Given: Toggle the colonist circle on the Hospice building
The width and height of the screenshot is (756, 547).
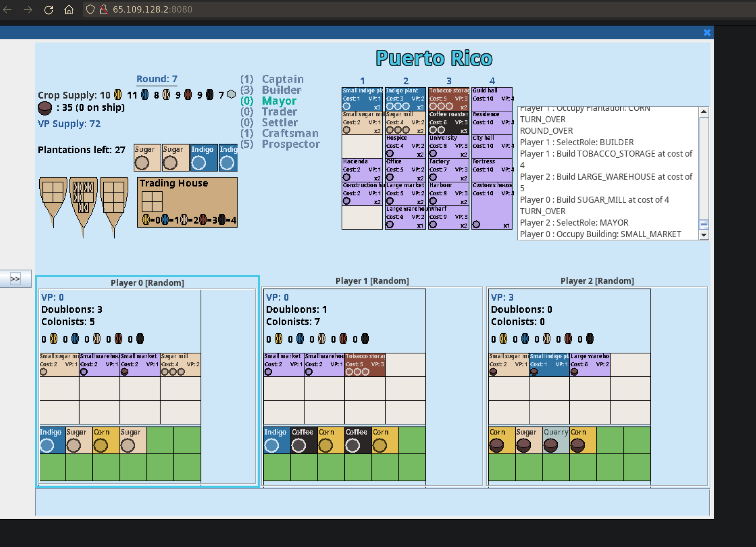Looking at the screenshot, I should [x=389, y=153].
